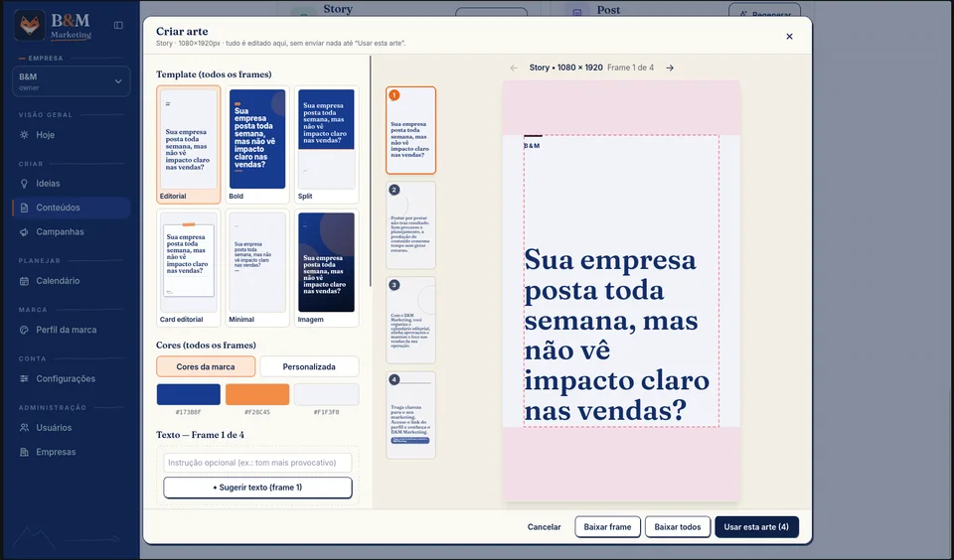Click Cancelar in the dialog footer
This screenshot has width=954, height=560.
pos(544,527)
